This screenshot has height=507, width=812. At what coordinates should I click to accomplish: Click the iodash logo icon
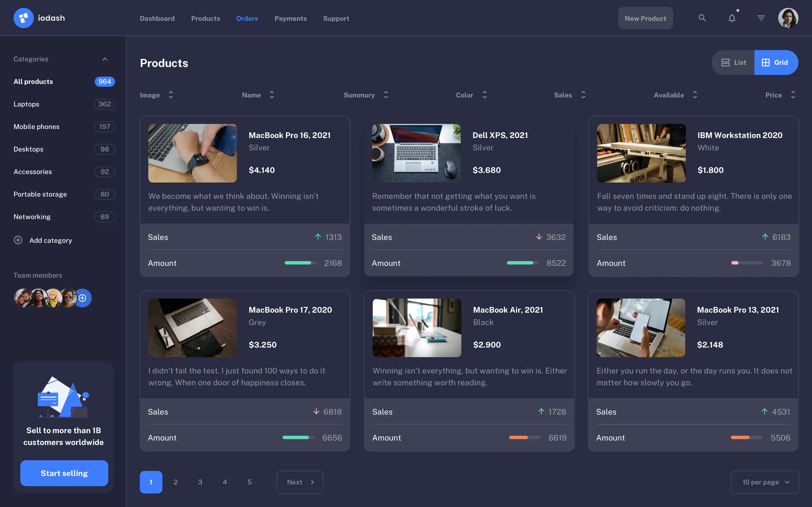coord(23,18)
